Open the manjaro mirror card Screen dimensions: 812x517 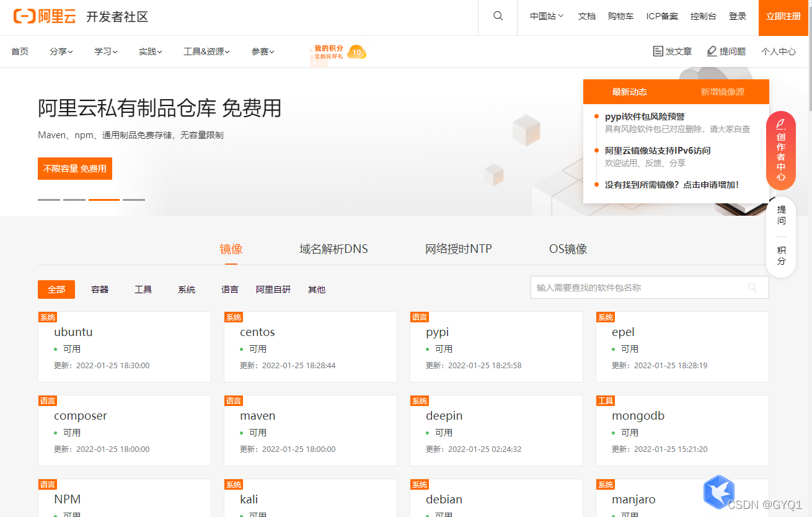coord(682,498)
